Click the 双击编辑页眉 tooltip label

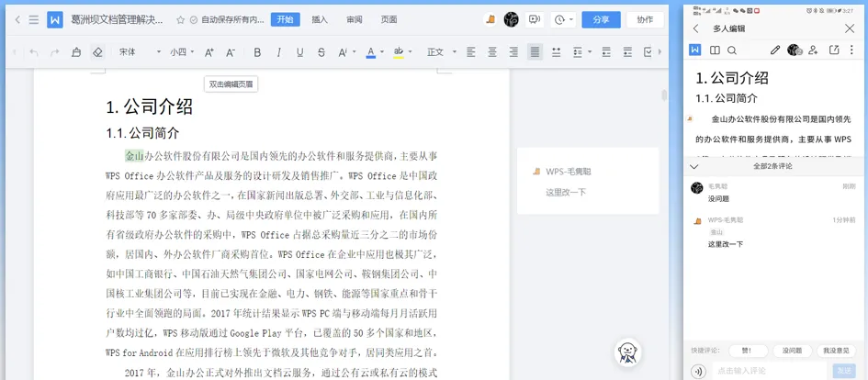[x=231, y=84]
